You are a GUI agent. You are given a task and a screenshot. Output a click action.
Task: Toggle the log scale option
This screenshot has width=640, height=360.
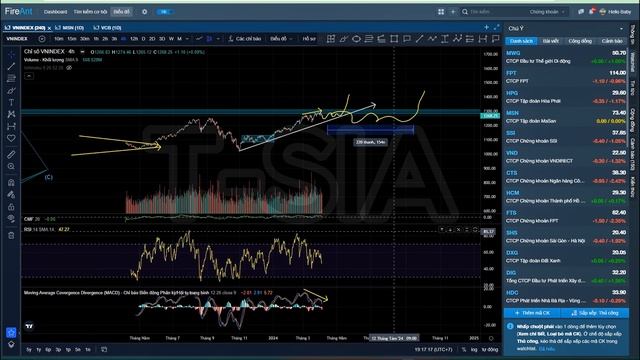pos(474,350)
